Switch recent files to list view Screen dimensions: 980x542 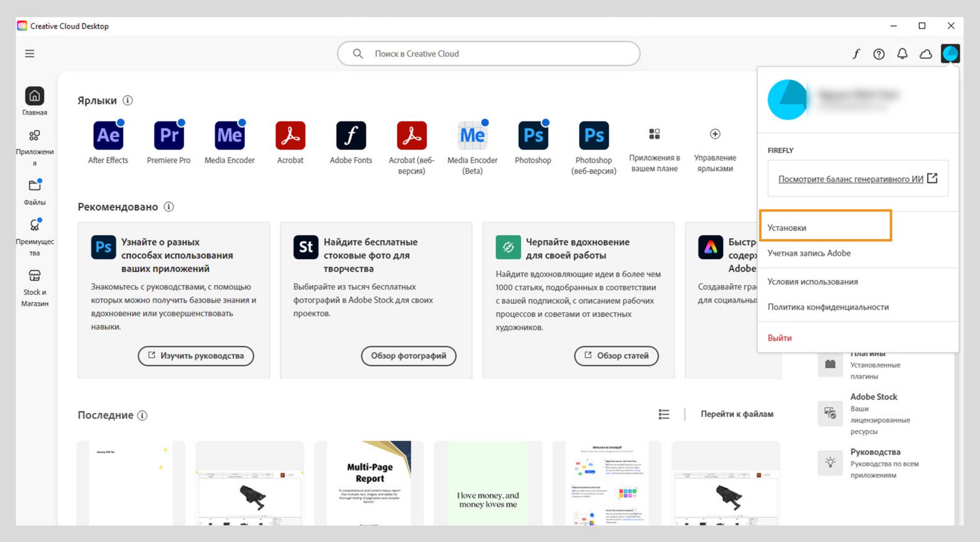click(x=664, y=414)
